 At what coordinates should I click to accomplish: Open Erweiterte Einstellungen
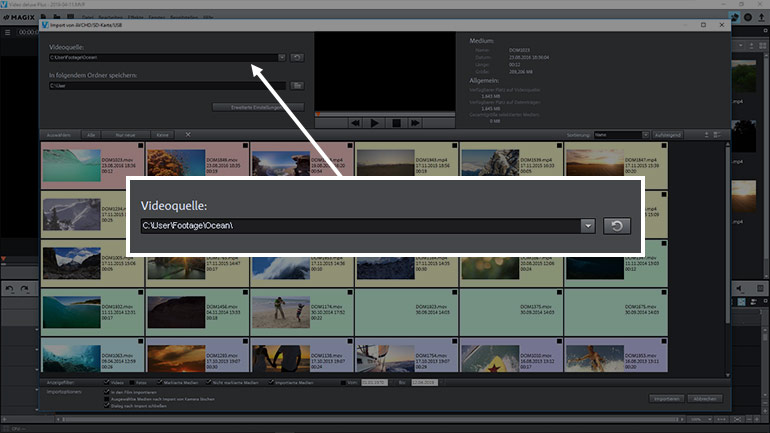258,107
